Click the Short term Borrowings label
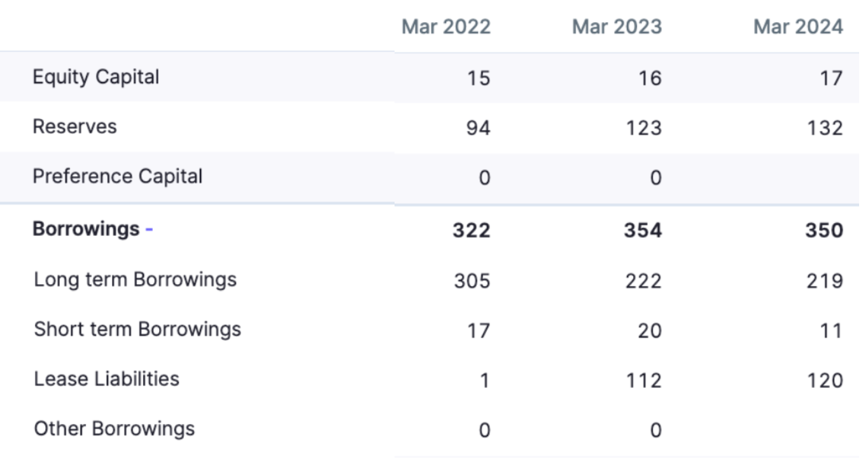The height and width of the screenshot is (459, 868). 137,329
